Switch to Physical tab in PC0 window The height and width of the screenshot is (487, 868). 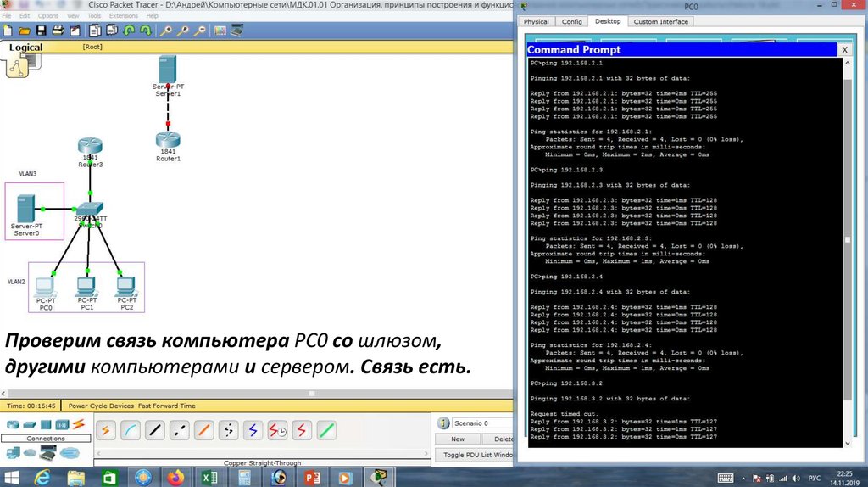pyautogui.click(x=536, y=21)
